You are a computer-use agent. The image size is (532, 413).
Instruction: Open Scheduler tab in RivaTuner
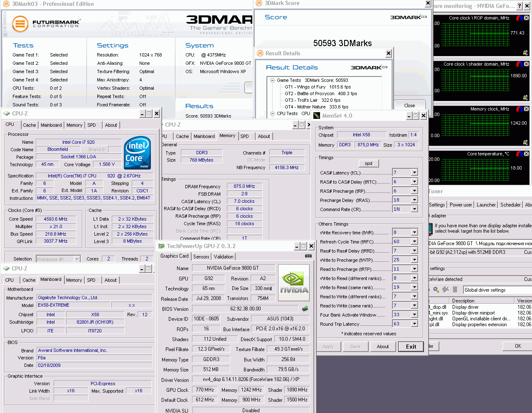(x=510, y=205)
